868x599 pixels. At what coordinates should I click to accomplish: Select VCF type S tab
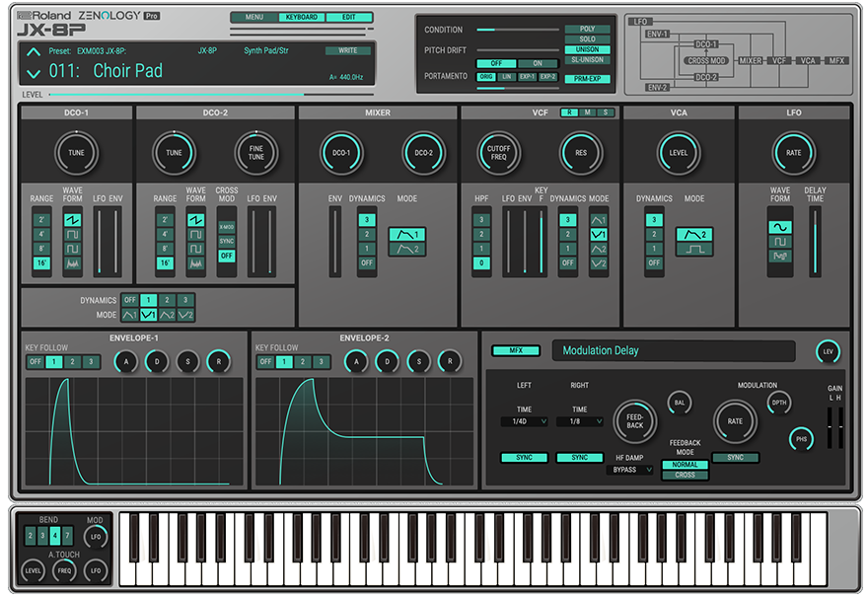pos(606,112)
